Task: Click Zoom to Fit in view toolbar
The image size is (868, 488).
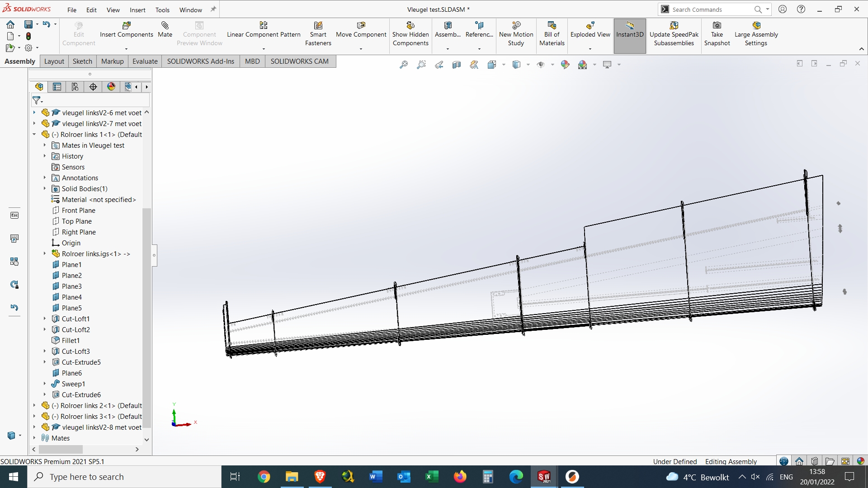Action: tap(404, 65)
